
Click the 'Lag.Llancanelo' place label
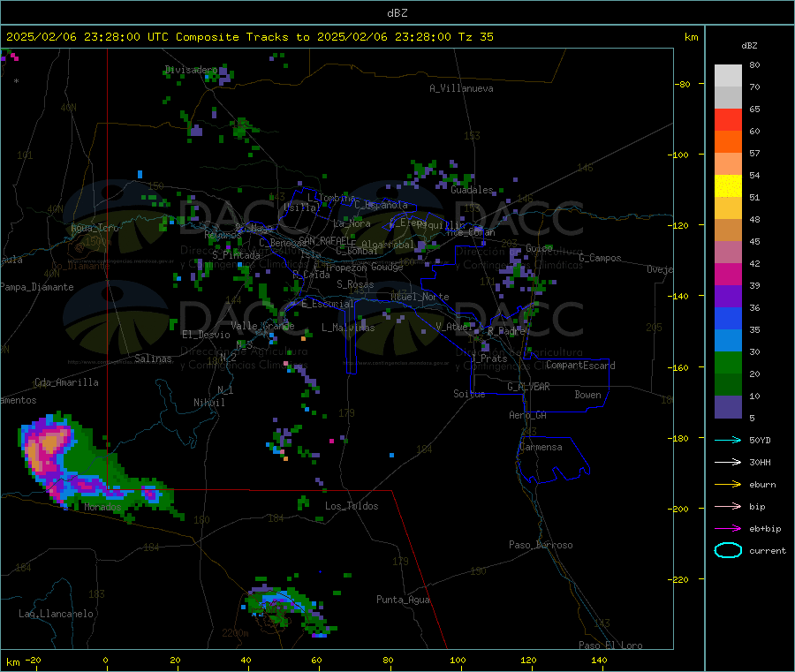[x=56, y=614]
